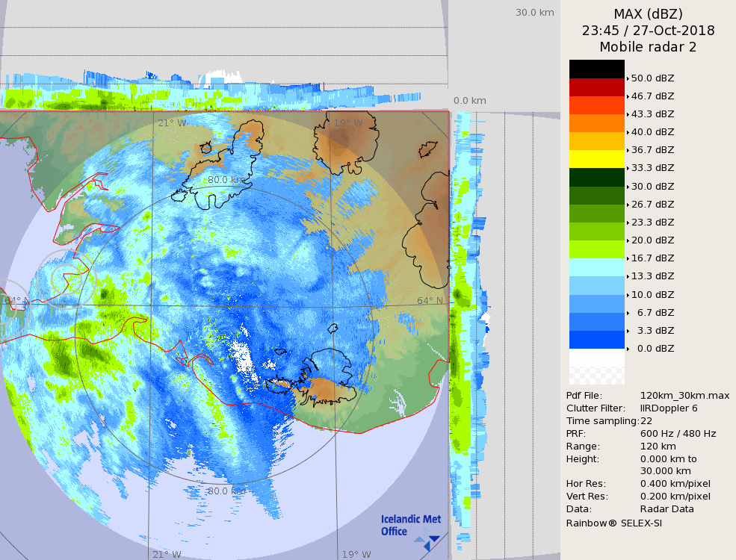Screen dimensions: 736x560
Task: Click the MAX (dBZ) title text
Action: (648, 14)
